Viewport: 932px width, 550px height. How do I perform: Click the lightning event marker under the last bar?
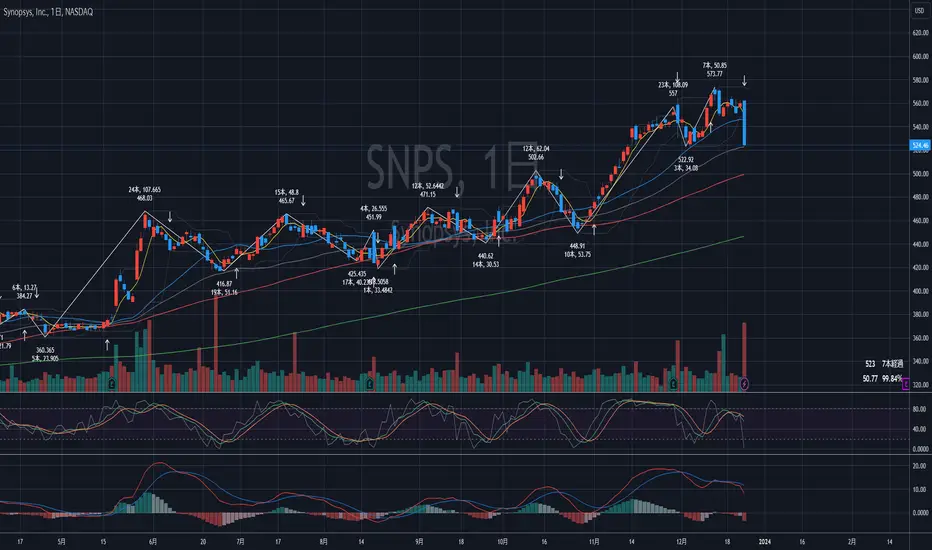[745, 385]
